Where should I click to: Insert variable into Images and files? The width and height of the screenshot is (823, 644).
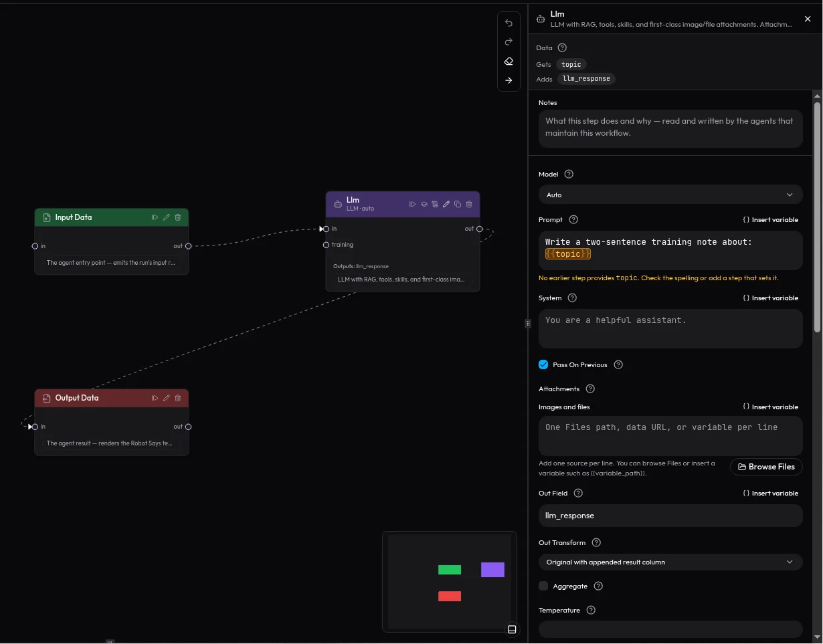(x=771, y=407)
